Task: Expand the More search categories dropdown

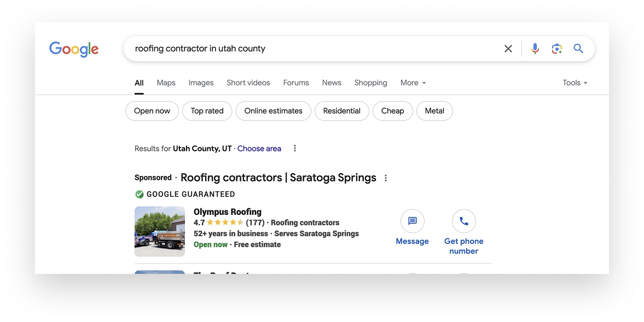Action: tap(413, 83)
